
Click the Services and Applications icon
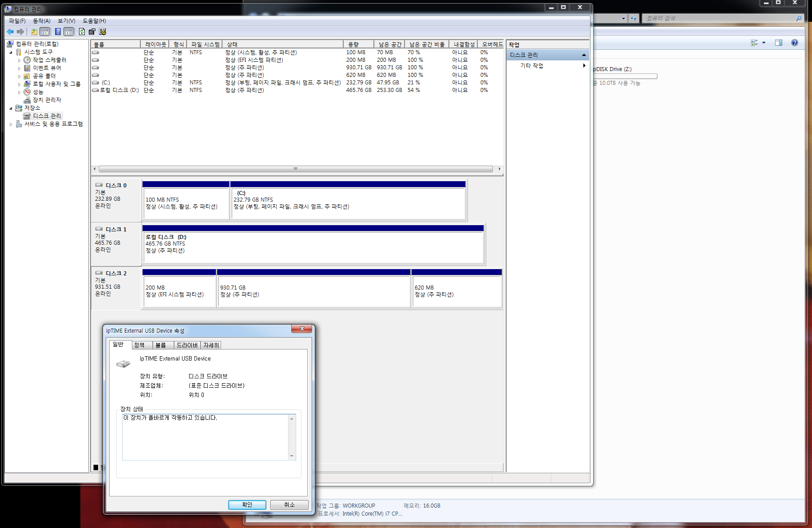pos(19,124)
